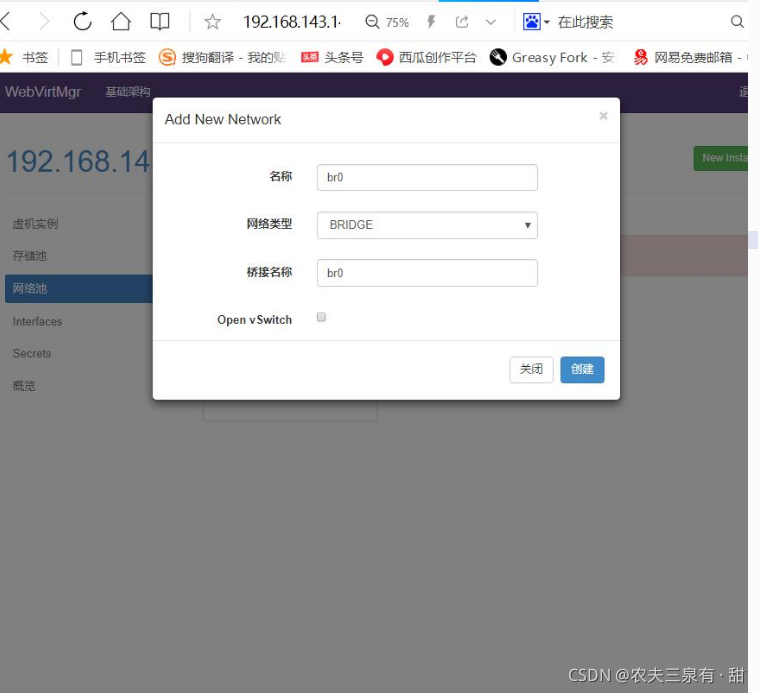Open the 网易免费邮箱 bookmark
The width and height of the screenshot is (761, 693).
689,57
